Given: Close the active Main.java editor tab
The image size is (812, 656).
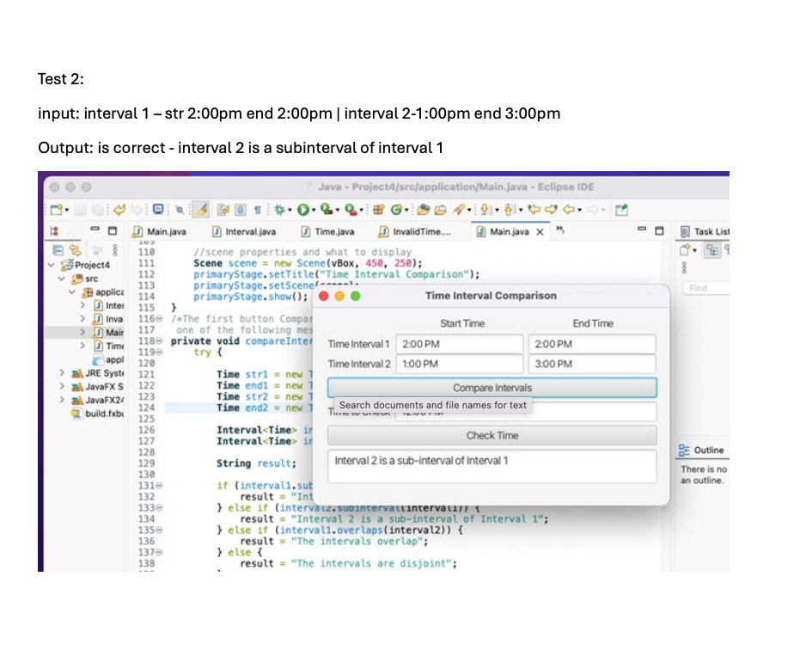Looking at the screenshot, I should [540, 231].
